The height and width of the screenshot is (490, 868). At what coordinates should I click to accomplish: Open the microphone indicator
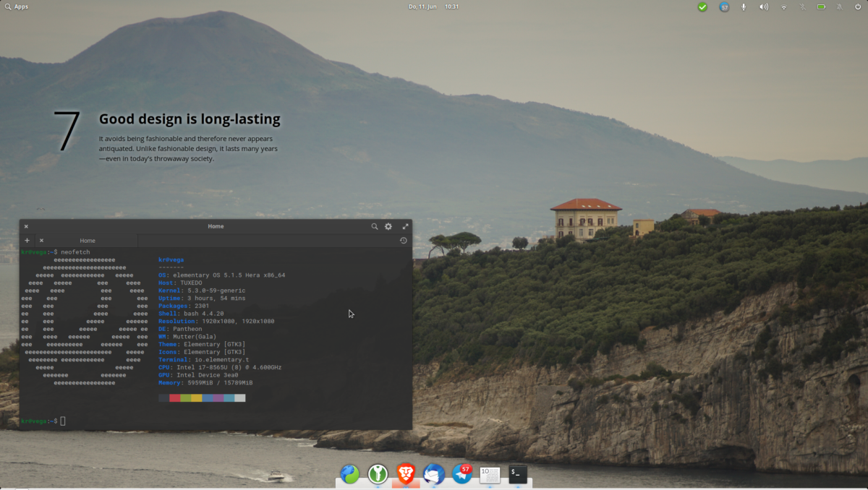[x=744, y=7]
